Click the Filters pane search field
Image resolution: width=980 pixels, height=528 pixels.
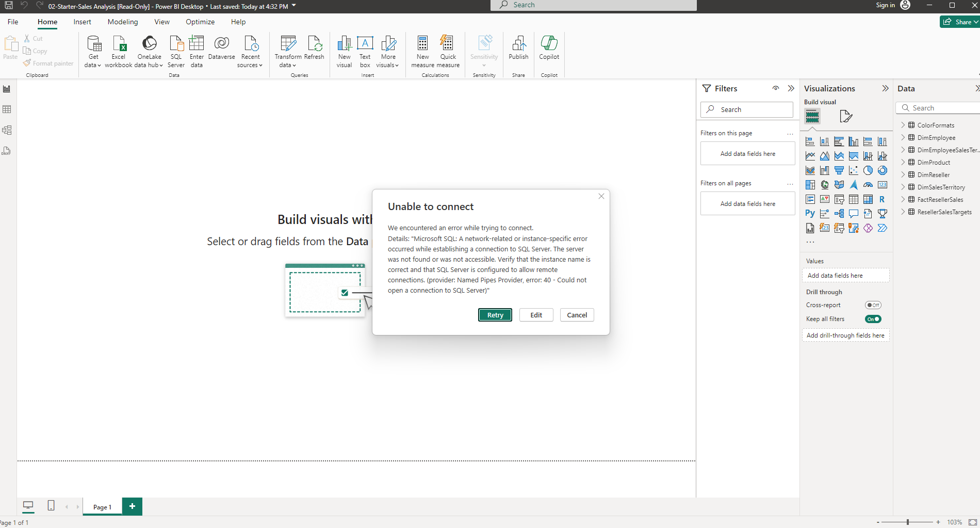coord(747,109)
